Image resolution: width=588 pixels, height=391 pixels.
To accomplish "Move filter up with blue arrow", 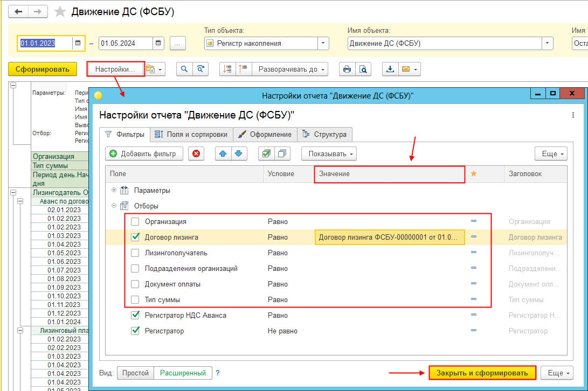I will (223, 153).
